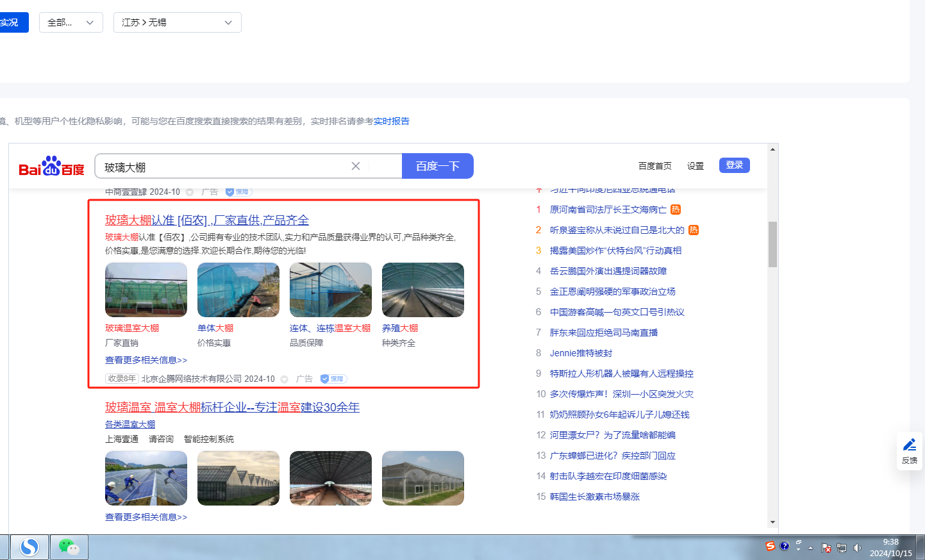Click the Sogou input method tray icon
This screenshot has height=560, width=925.
tap(771, 546)
